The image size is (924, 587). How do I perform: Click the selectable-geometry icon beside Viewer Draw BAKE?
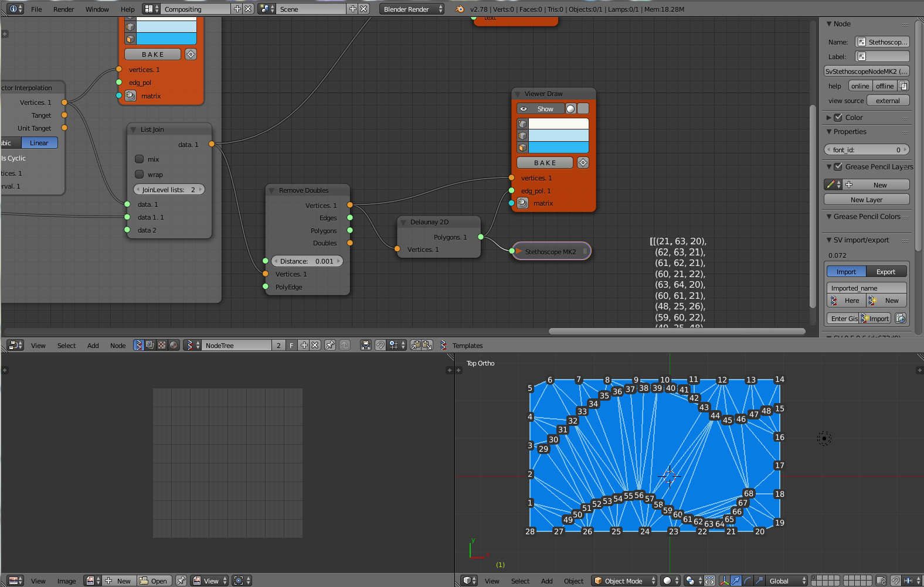tap(583, 163)
